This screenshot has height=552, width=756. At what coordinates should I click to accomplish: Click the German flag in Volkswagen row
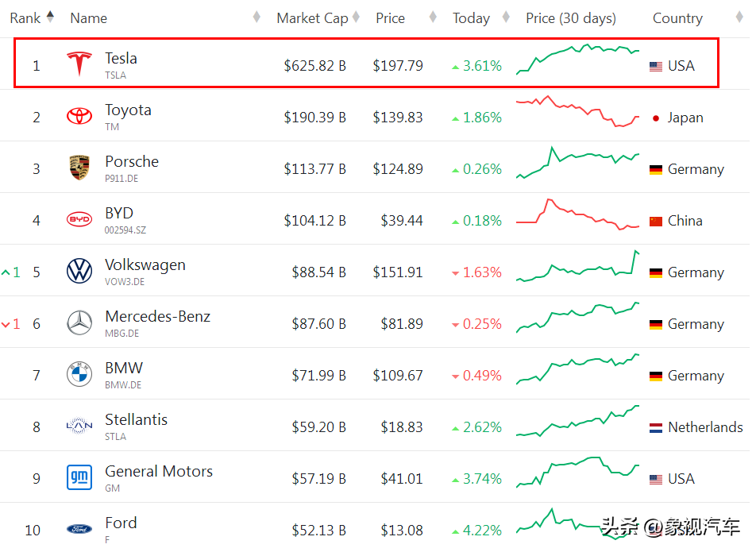click(656, 273)
